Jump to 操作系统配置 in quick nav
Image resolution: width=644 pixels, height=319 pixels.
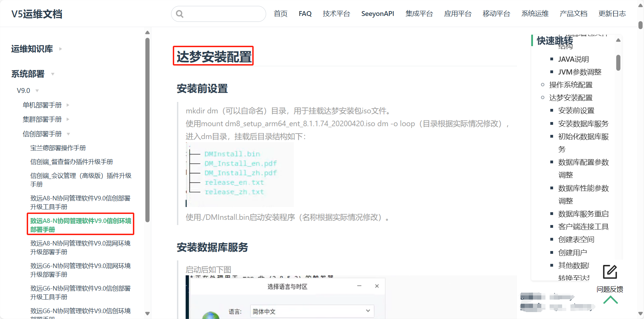(571, 85)
